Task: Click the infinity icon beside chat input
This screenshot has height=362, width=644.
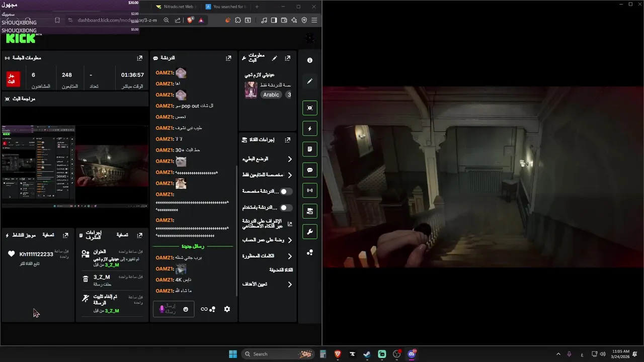Action: pos(204,309)
